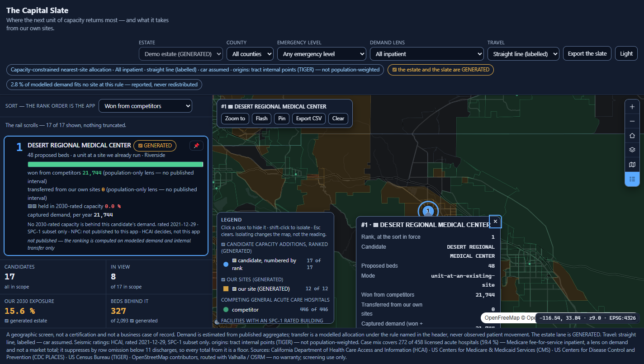
Task: Open the map layers control
Action: point(632,150)
